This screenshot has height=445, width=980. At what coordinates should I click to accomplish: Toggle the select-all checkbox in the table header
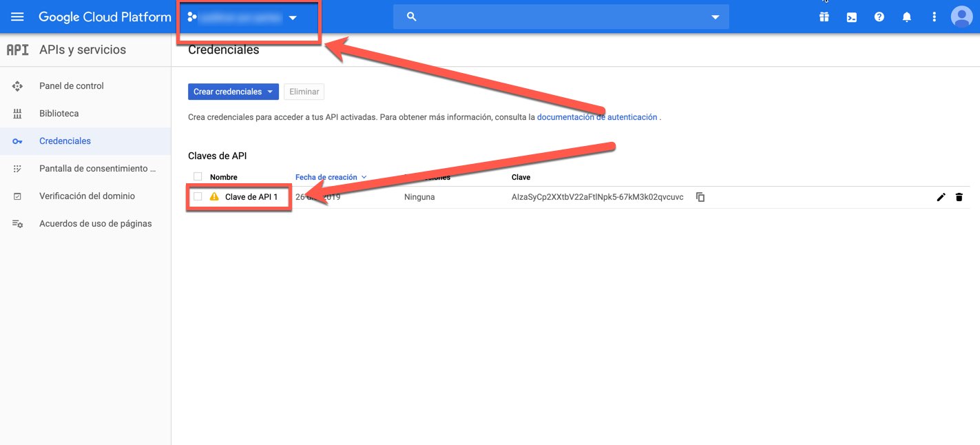click(198, 176)
